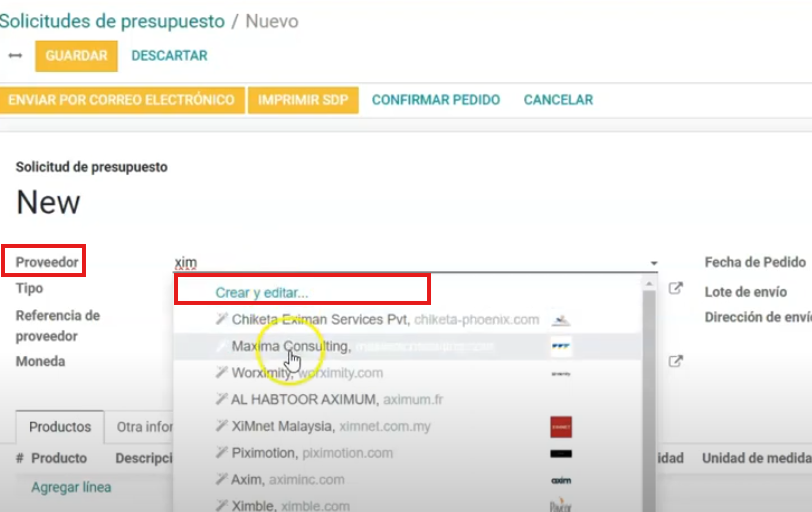Viewport: 812px width, 512px height.
Task: Click ENVIAR POR CORREO ELECTRÓNICO
Action: click(x=122, y=100)
